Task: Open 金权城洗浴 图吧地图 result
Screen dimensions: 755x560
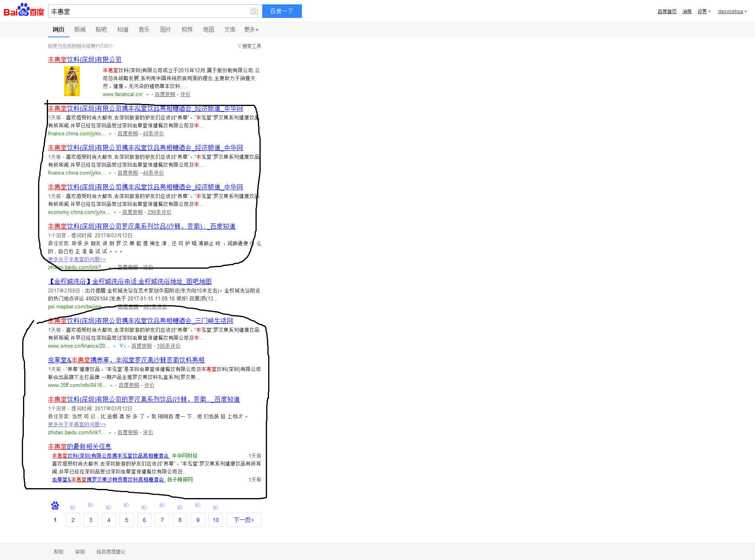Action: (x=130, y=281)
